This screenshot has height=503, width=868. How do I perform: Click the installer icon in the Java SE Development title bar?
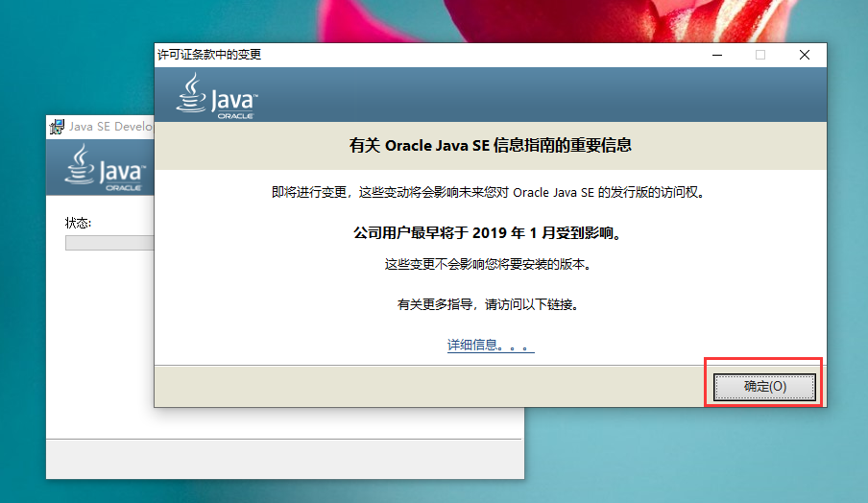point(57,127)
